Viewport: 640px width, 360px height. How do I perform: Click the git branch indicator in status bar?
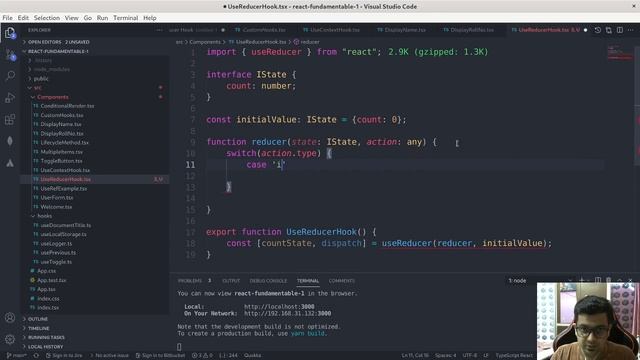(x=17, y=356)
